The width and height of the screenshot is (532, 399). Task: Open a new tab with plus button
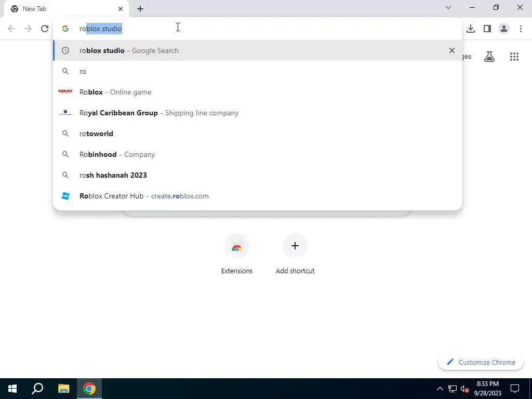(140, 9)
